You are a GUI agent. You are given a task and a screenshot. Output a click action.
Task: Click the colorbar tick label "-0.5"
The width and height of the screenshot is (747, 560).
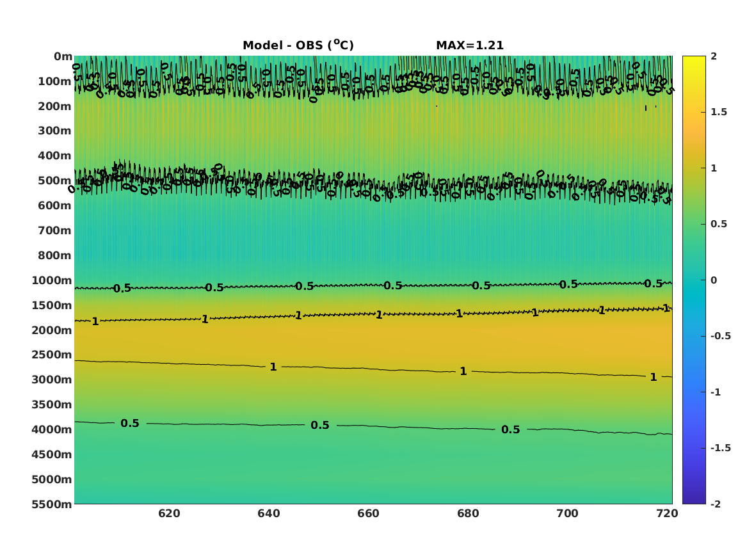(721, 336)
